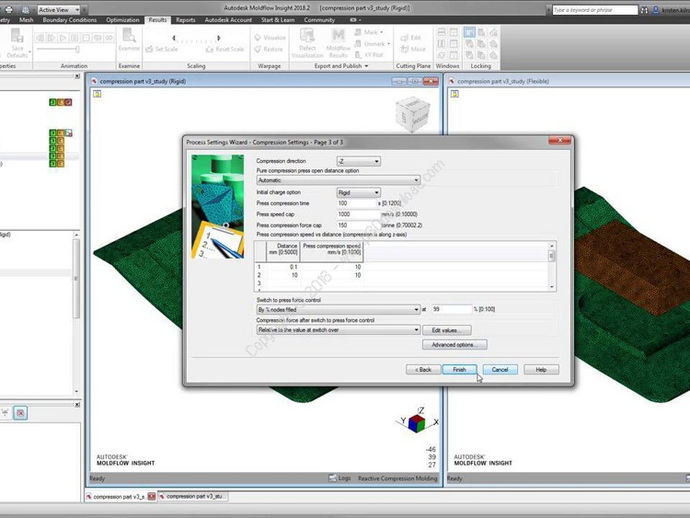Screen dimensions: 690x518
Task: Click the scaling slider in ribbon
Action: pos(196,38)
